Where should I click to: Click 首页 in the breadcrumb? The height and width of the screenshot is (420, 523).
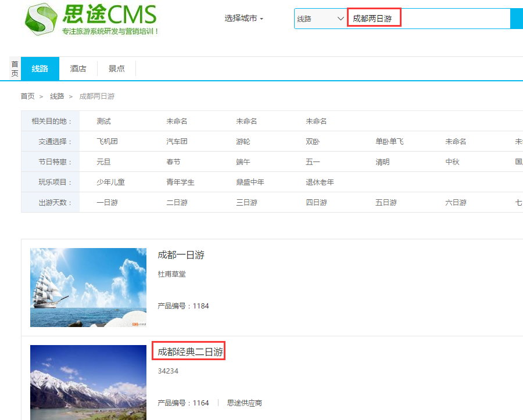pyautogui.click(x=28, y=96)
